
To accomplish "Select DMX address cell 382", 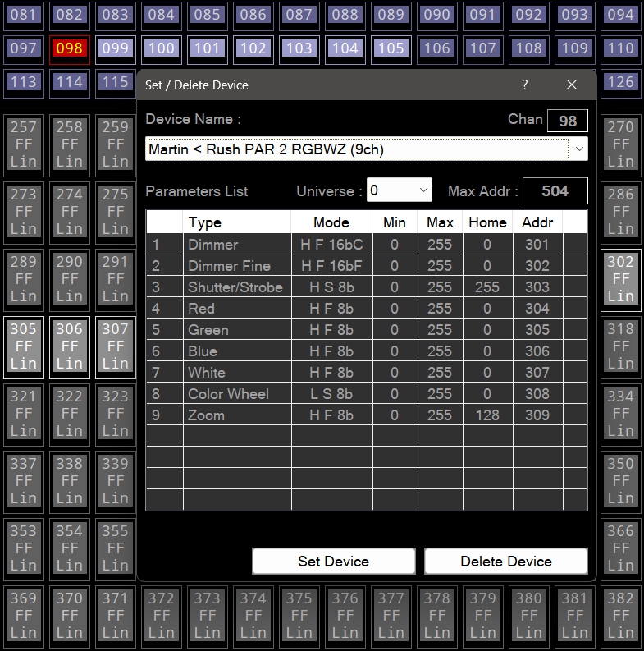I will pos(620,615).
